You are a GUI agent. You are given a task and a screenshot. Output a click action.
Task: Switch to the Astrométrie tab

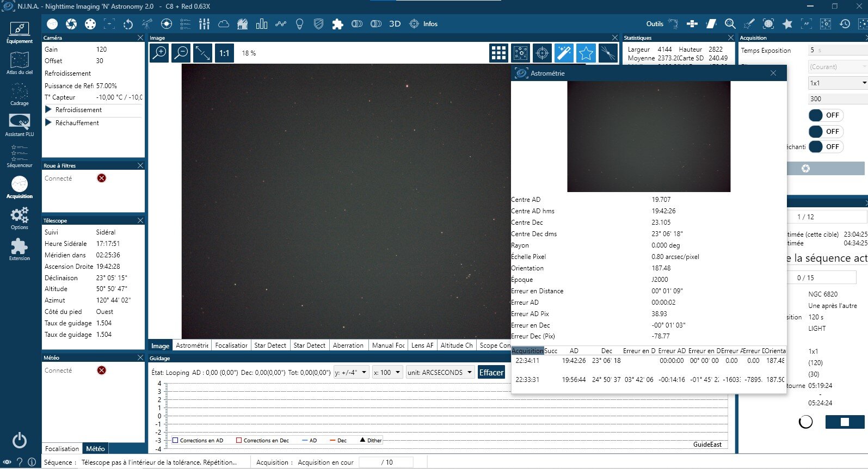(x=192, y=345)
